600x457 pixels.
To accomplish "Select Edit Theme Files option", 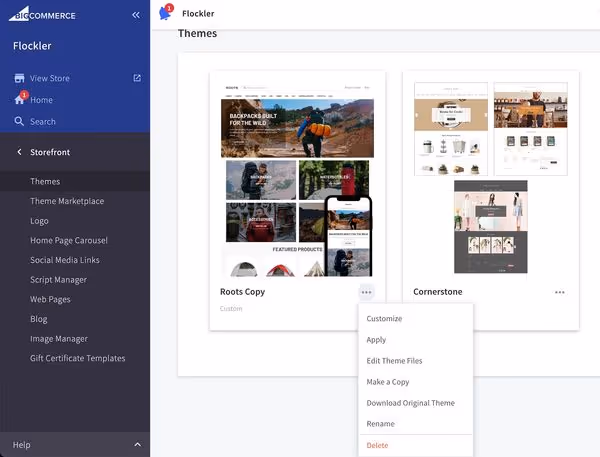I will [416, 361].
